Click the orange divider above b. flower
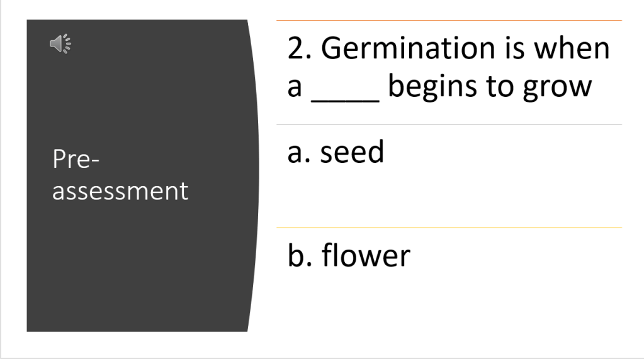644x359 pixels. point(448,228)
